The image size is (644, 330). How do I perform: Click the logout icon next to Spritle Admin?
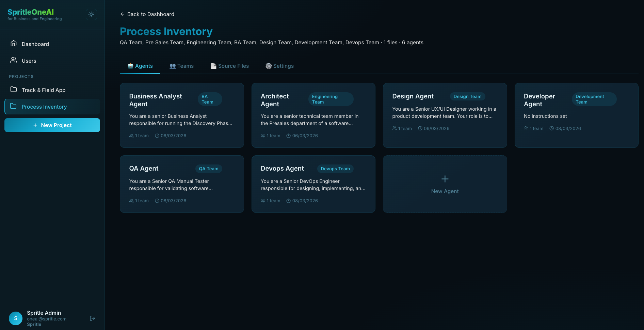92,318
